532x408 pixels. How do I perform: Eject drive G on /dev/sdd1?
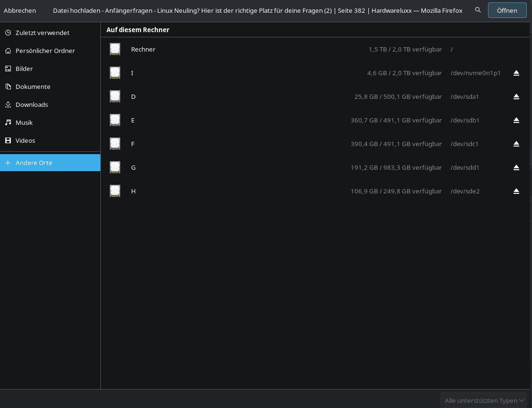click(516, 167)
